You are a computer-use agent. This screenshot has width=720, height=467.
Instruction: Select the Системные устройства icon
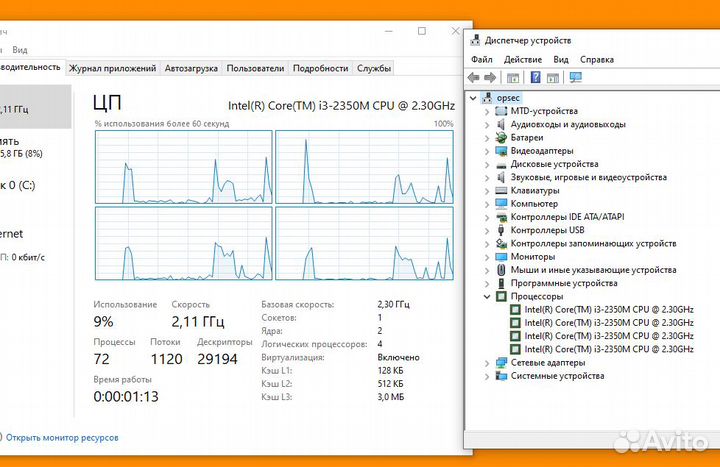[x=501, y=376]
